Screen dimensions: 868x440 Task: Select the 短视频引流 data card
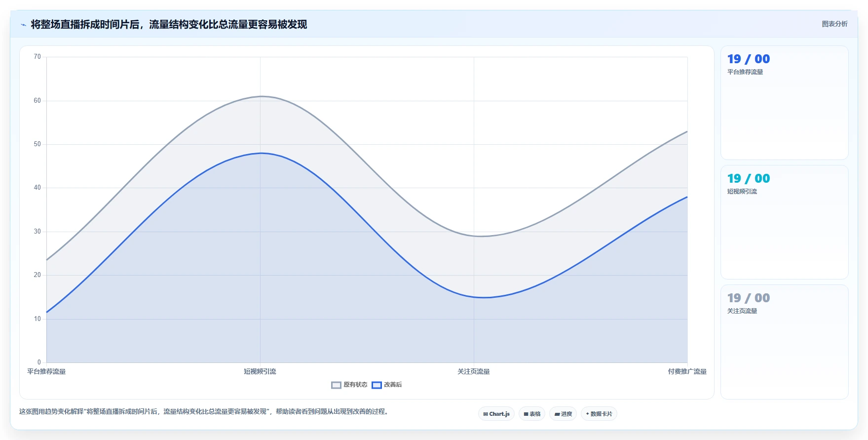point(785,222)
